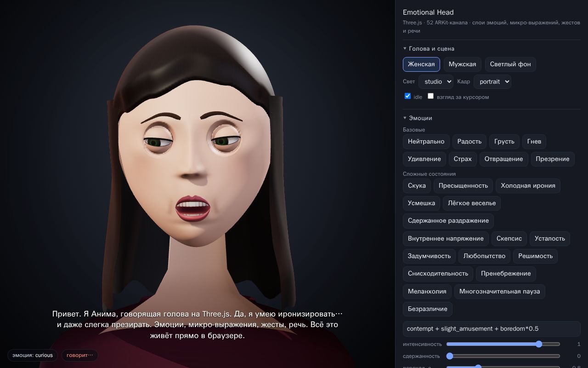588x368 pixels.
Task: Click the emotion formula input field
Action: pyautogui.click(x=492, y=329)
